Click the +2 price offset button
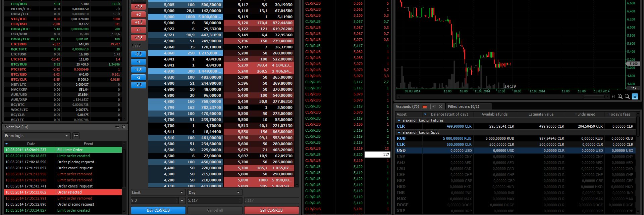The image size is (644, 215). (x=139, y=14)
